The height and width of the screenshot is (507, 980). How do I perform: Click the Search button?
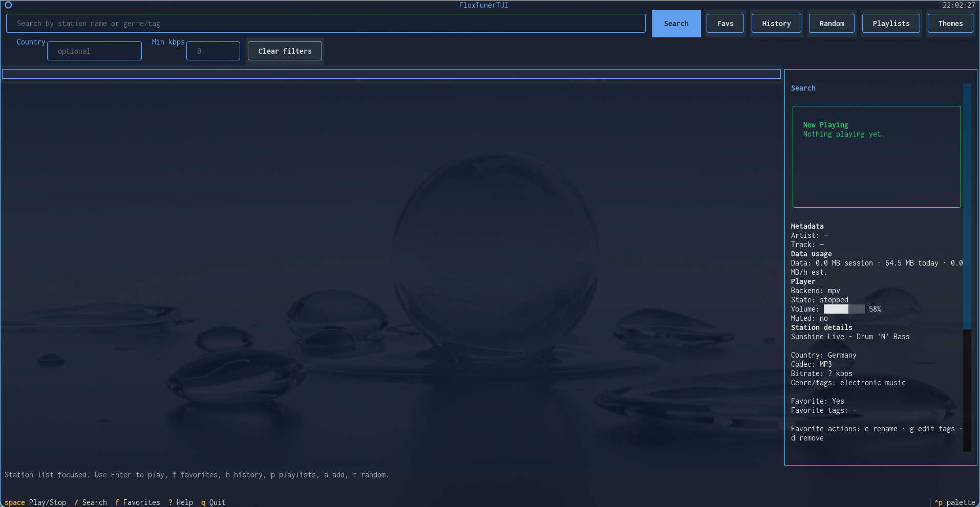676,24
